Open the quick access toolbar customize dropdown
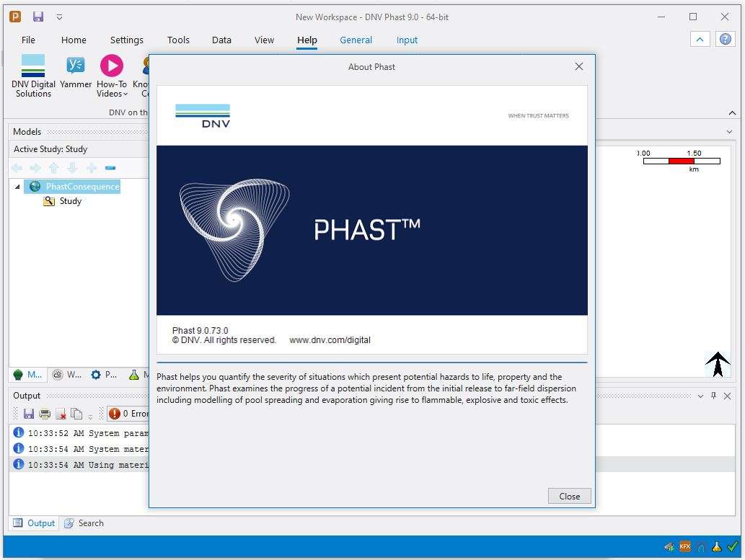745x560 pixels. (59, 17)
